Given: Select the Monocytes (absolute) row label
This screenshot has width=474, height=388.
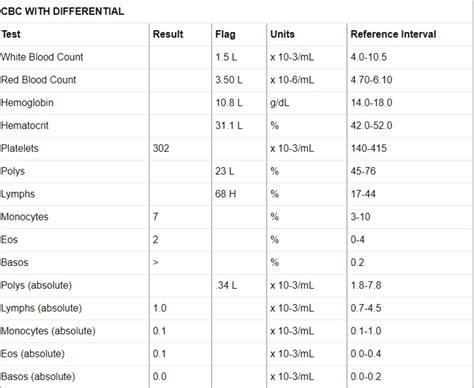Looking at the screenshot, I should (48, 331).
